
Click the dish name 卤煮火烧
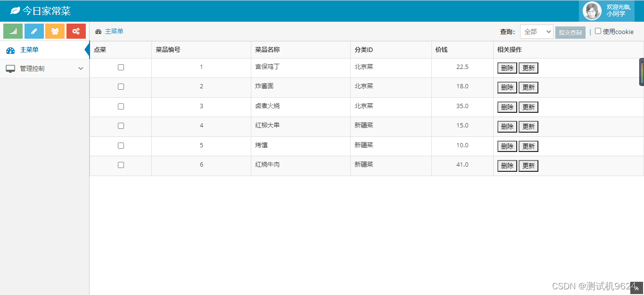click(267, 106)
